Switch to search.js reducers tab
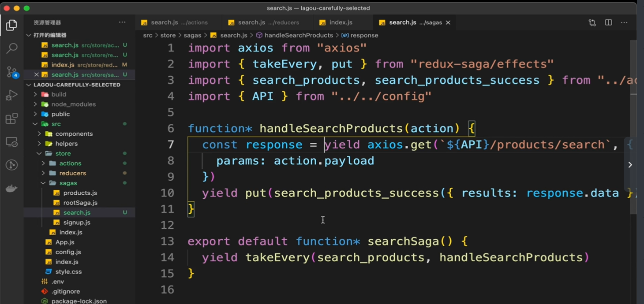644x304 pixels. coord(268,22)
